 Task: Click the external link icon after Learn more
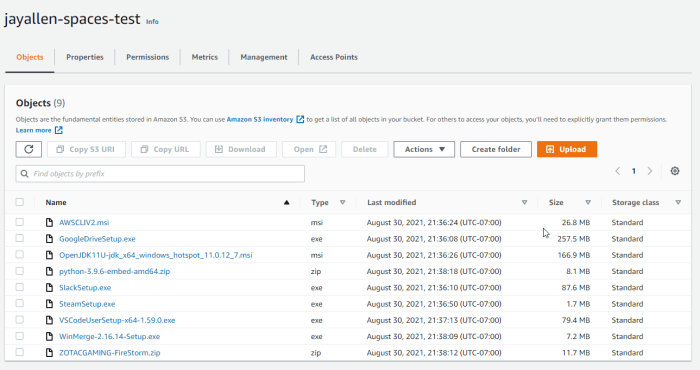58,130
